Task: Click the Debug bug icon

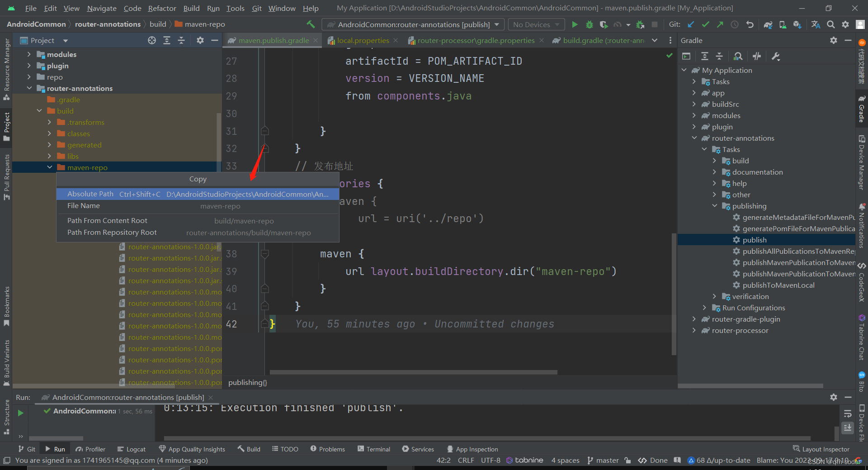Action: tap(589, 24)
